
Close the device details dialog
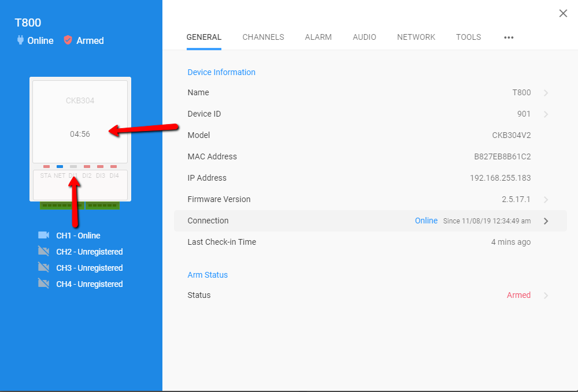point(563,14)
